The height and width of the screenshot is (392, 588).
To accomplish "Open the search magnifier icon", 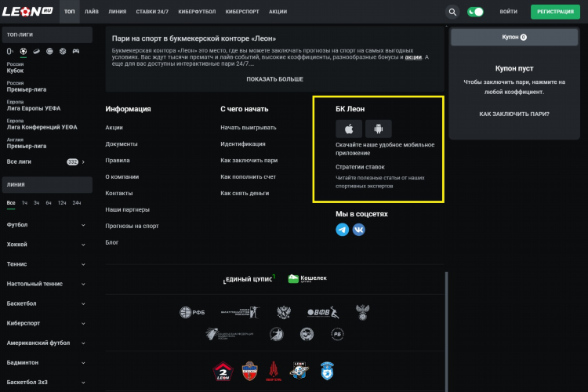I will 452,12.
